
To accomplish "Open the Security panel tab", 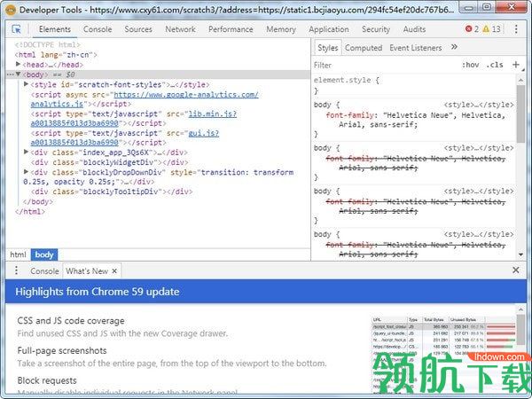I will pyautogui.click(x=376, y=29).
